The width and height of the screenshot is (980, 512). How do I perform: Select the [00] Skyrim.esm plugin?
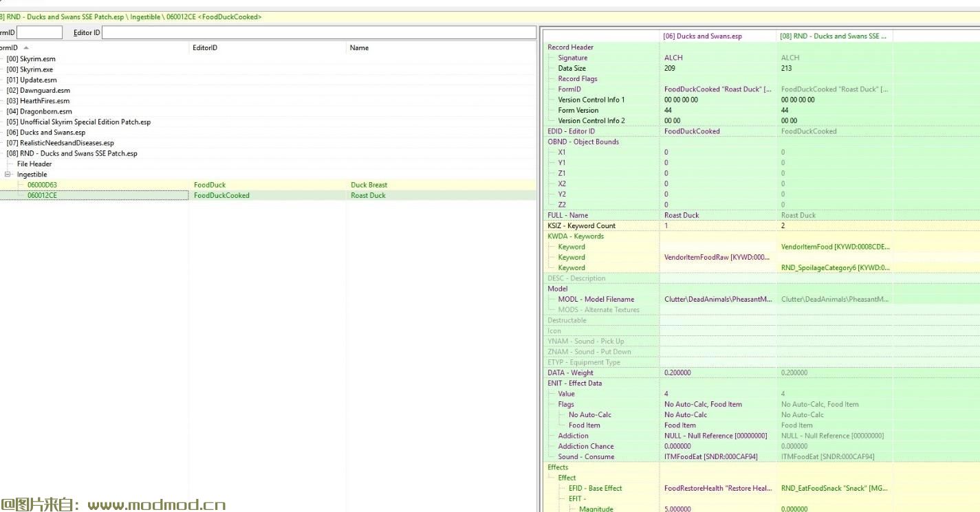pos(31,59)
